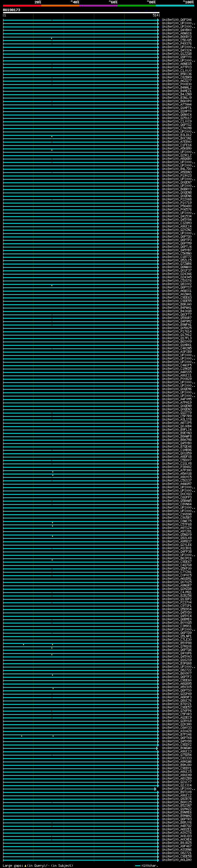Select hit UniRef100_Q6PTP3
Image resolution: width=197 pixels, height=868 pixels.
[177, 240]
